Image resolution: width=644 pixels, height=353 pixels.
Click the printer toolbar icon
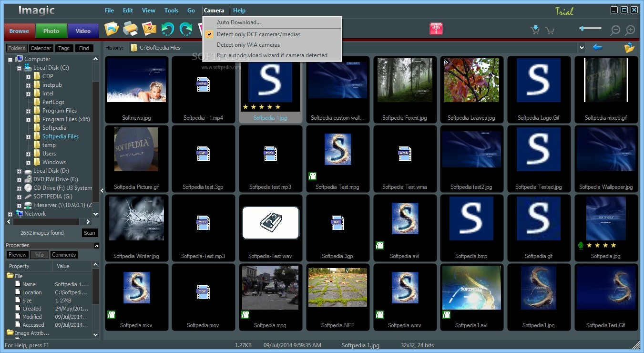point(130,30)
